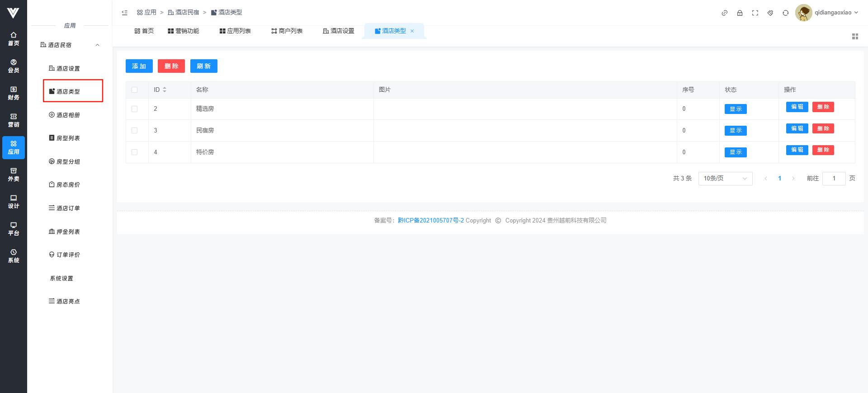The image size is (868, 393).
Task: Collapse the 酒店民宿 sidebar menu group
Action: [x=97, y=45]
